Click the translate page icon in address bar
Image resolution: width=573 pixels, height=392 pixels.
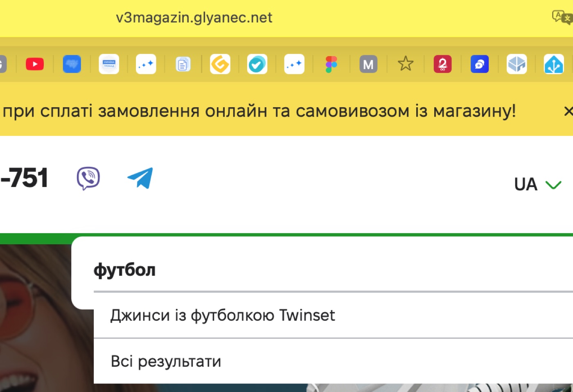[x=562, y=17]
